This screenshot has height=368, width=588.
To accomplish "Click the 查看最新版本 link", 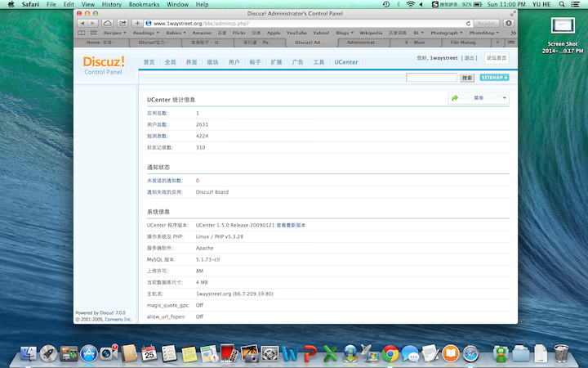I will tap(291, 226).
